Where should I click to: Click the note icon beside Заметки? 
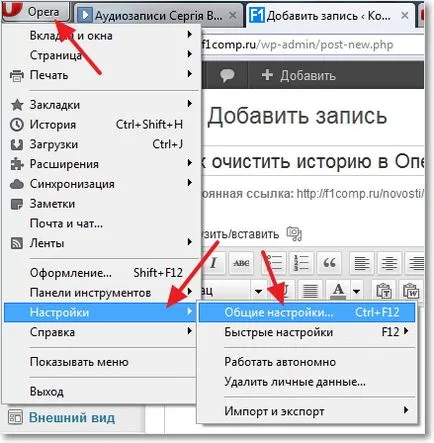tap(17, 204)
